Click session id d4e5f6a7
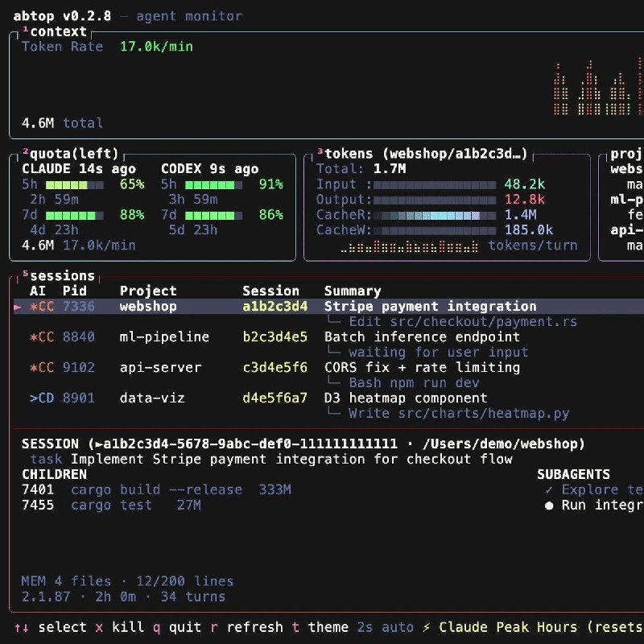644x644 pixels. coord(275,398)
